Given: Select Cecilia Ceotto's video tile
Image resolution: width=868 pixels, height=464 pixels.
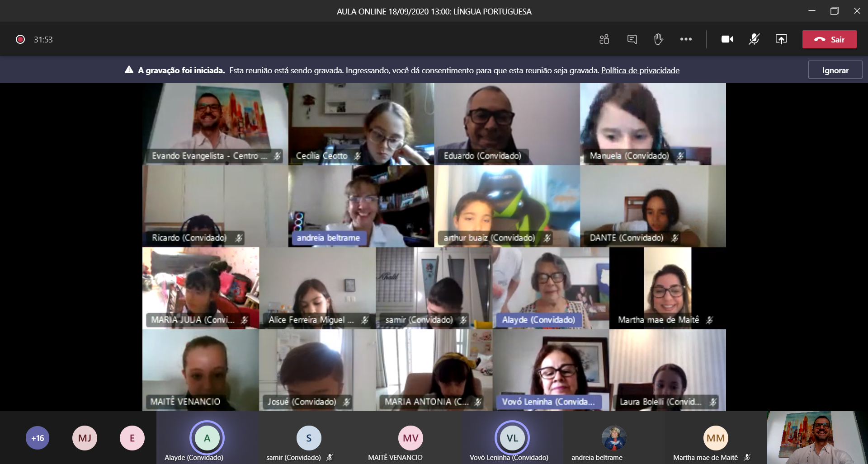Looking at the screenshot, I should coord(361,124).
